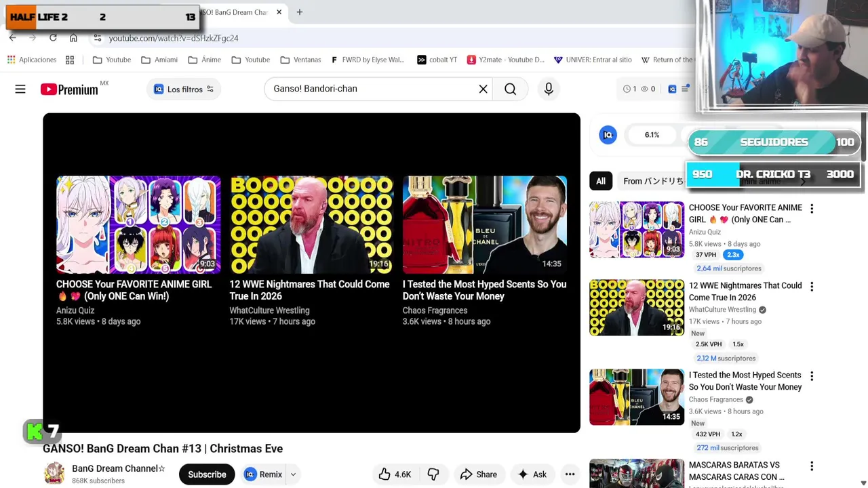The height and width of the screenshot is (488, 868).
Task: Open sidebar MASCARAS BARATAS thumbnail
Action: tap(637, 473)
